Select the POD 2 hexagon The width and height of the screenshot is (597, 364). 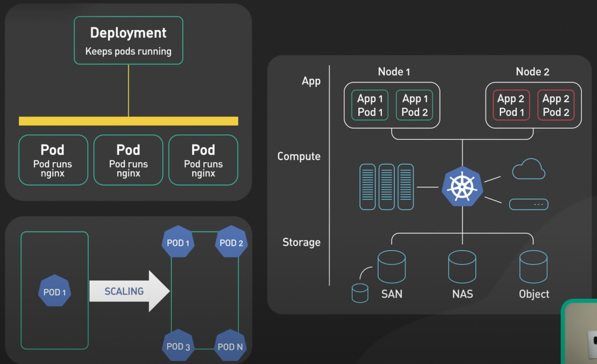click(x=231, y=242)
